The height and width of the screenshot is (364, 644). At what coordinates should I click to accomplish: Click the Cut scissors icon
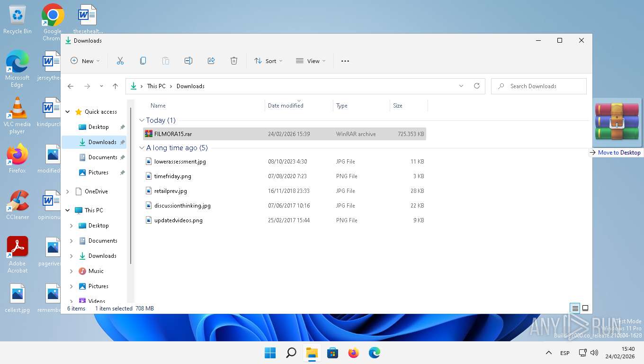(120, 61)
